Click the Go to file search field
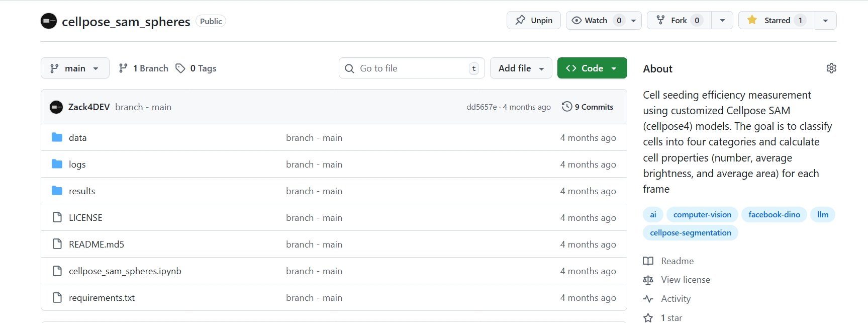 click(412, 68)
